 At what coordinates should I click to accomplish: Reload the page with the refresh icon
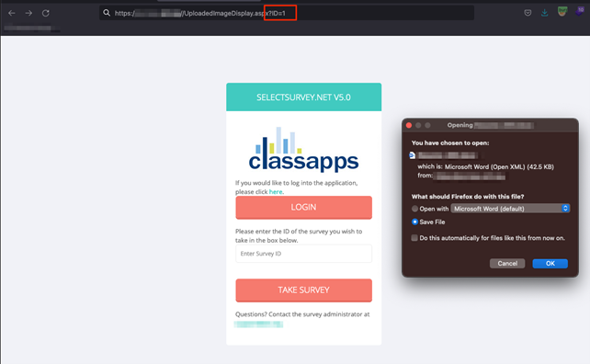click(46, 13)
